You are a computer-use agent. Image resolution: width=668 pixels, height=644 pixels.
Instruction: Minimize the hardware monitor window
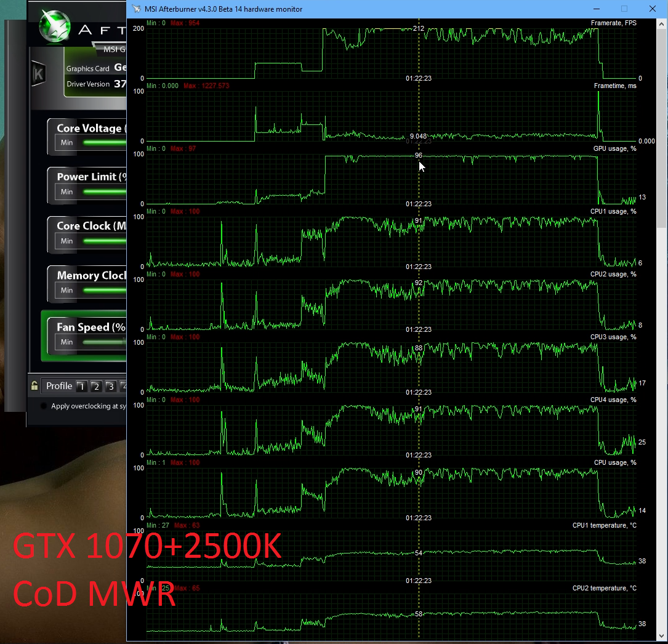coord(597,9)
